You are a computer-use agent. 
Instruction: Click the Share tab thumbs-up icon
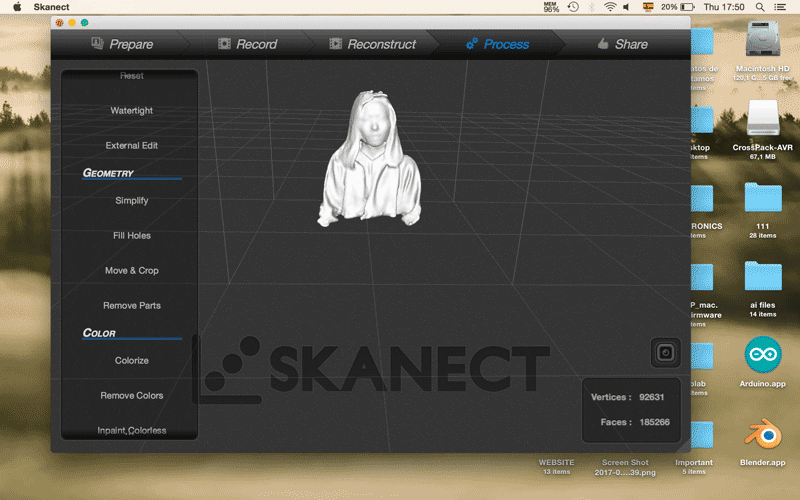pos(603,44)
